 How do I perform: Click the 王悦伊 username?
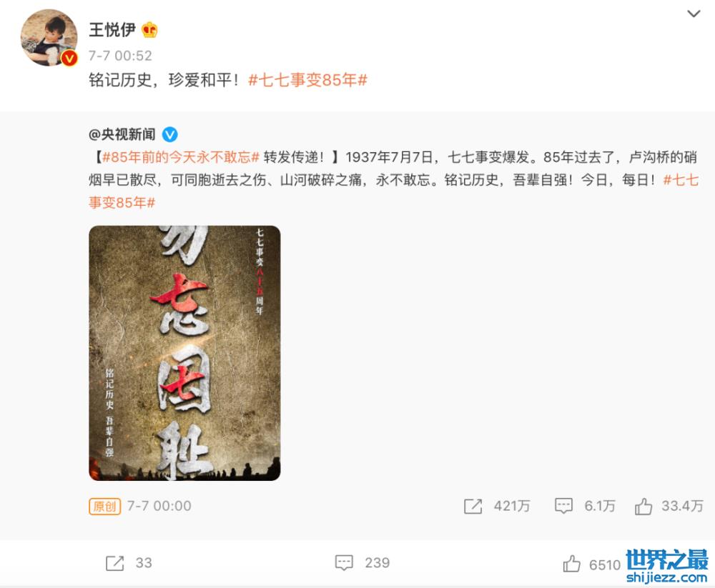tap(112, 29)
